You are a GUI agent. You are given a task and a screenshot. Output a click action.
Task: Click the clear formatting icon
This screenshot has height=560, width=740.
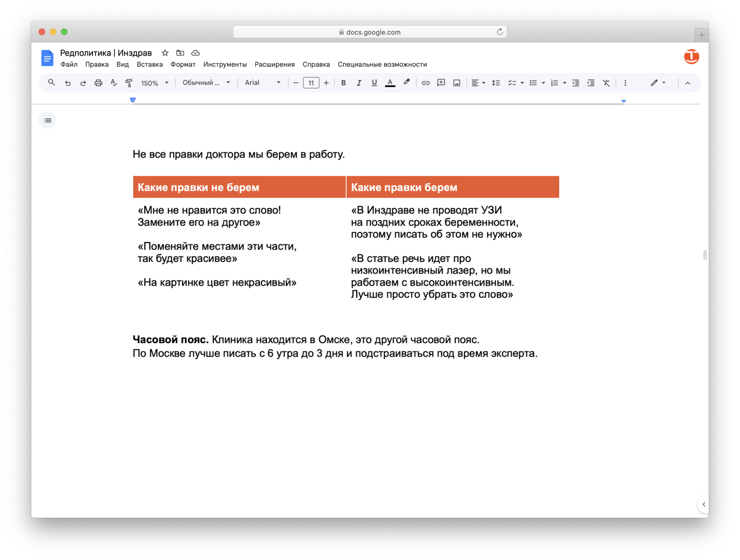606,83
